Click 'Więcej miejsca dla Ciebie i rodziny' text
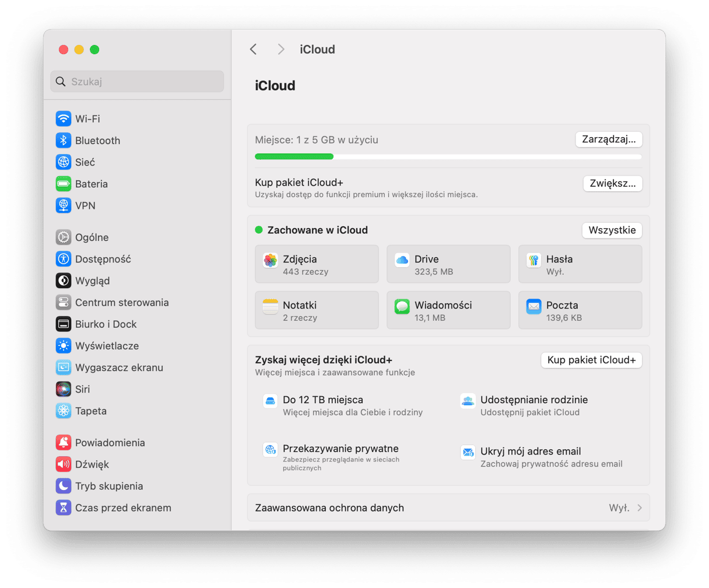 pyautogui.click(x=353, y=412)
